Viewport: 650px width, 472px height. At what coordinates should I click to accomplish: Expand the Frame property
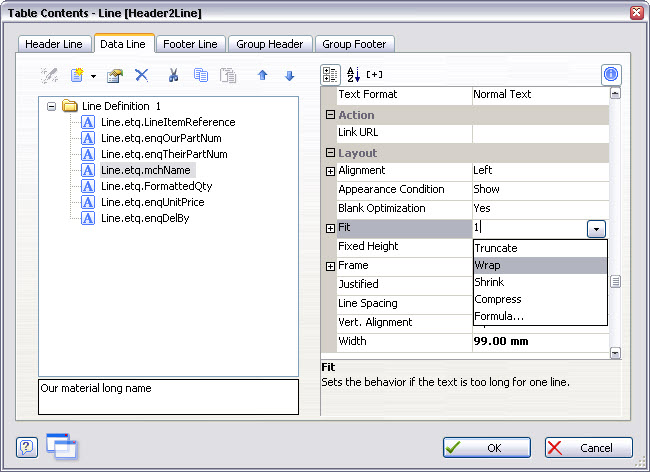(330, 266)
